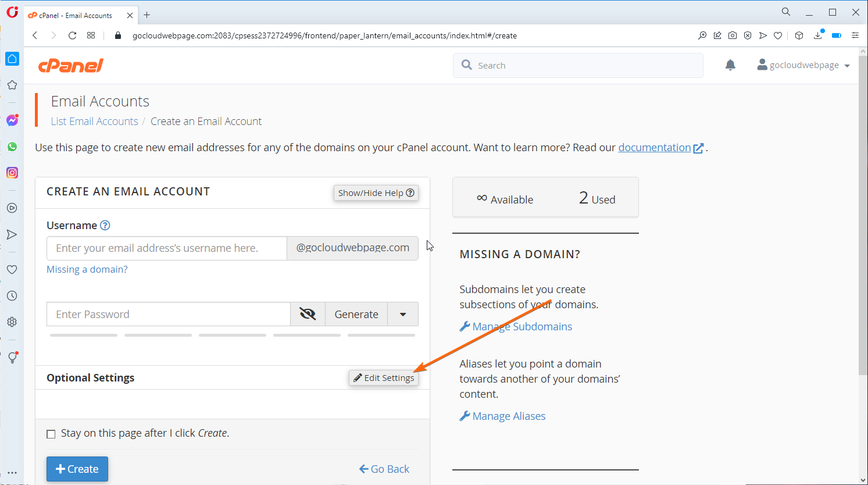Click the Missing a domain? link
Viewport: 868px width, 485px height.
pyautogui.click(x=87, y=269)
